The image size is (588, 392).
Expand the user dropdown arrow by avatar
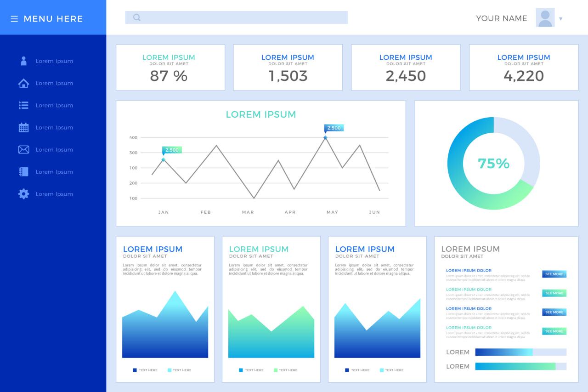[x=561, y=19]
